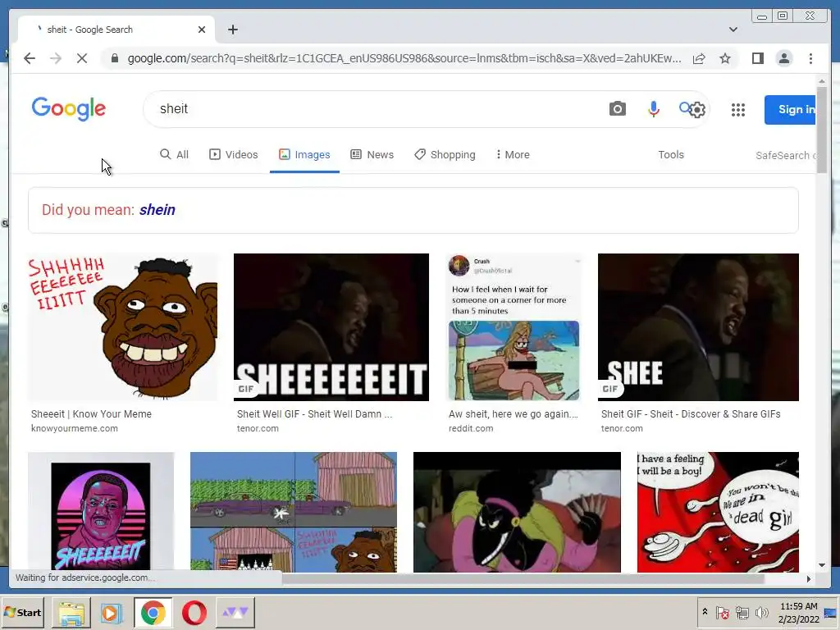
Task: Click the 'shein' suggestion link
Action: pyautogui.click(x=157, y=210)
